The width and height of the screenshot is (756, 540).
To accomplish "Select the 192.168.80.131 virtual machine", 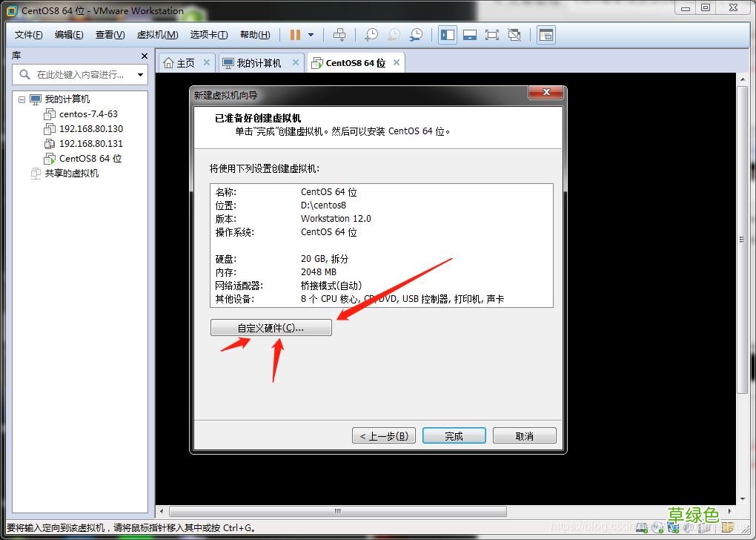I will click(x=90, y=144).
